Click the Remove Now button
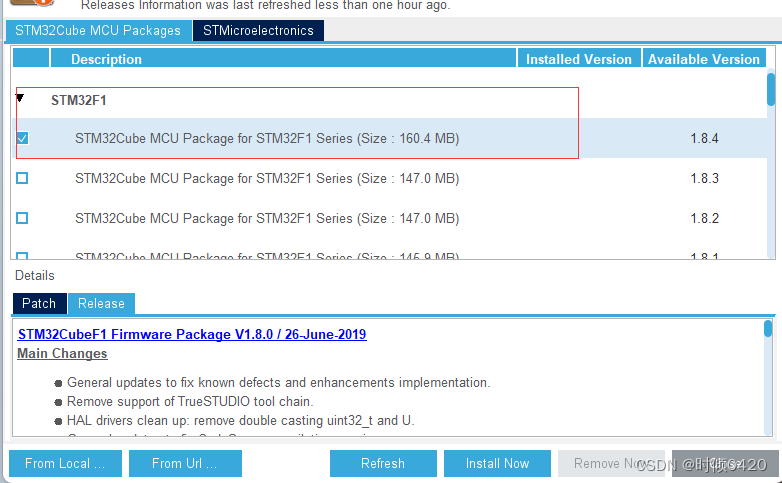The width and height of the screenshot is (782, 483). (611, 464)
